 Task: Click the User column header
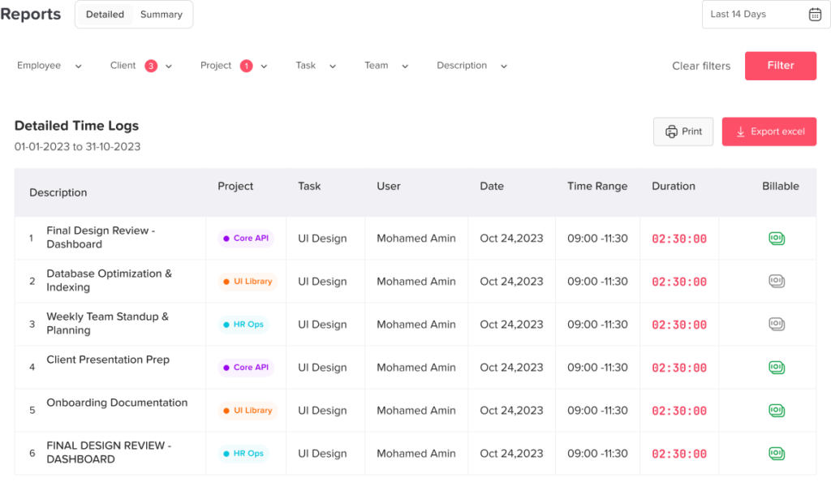pos(389,186)
